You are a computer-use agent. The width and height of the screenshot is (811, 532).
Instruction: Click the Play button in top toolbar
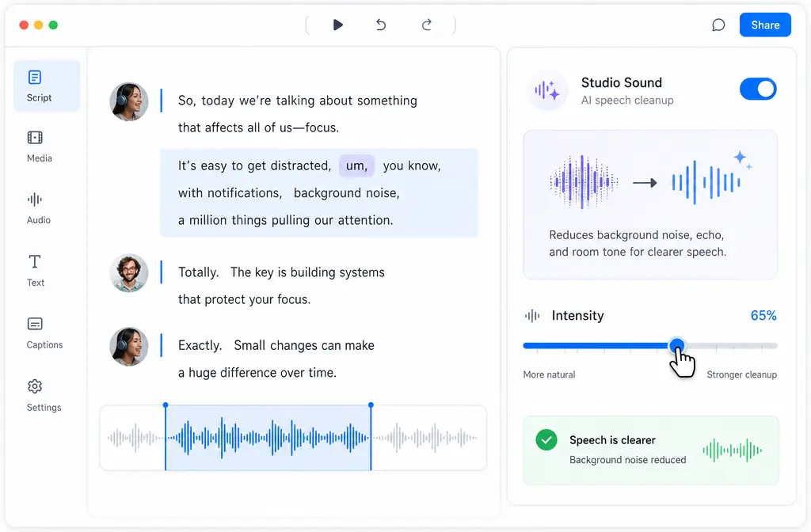(x=337, y=25)
